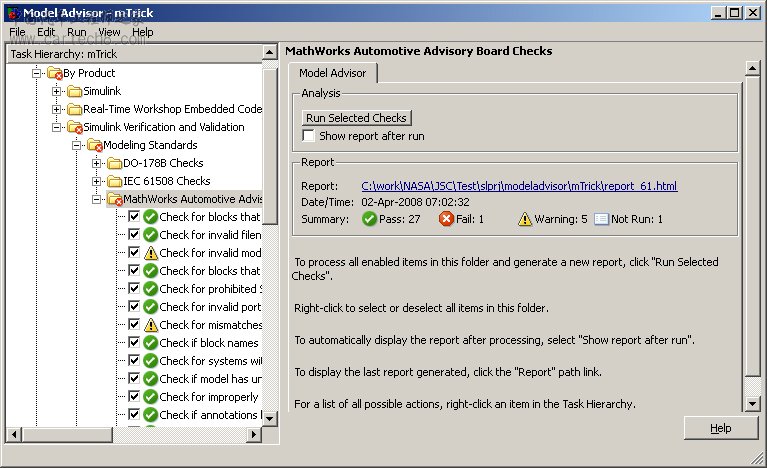Click pass icon of 'Check if block names'

(150, 343)
